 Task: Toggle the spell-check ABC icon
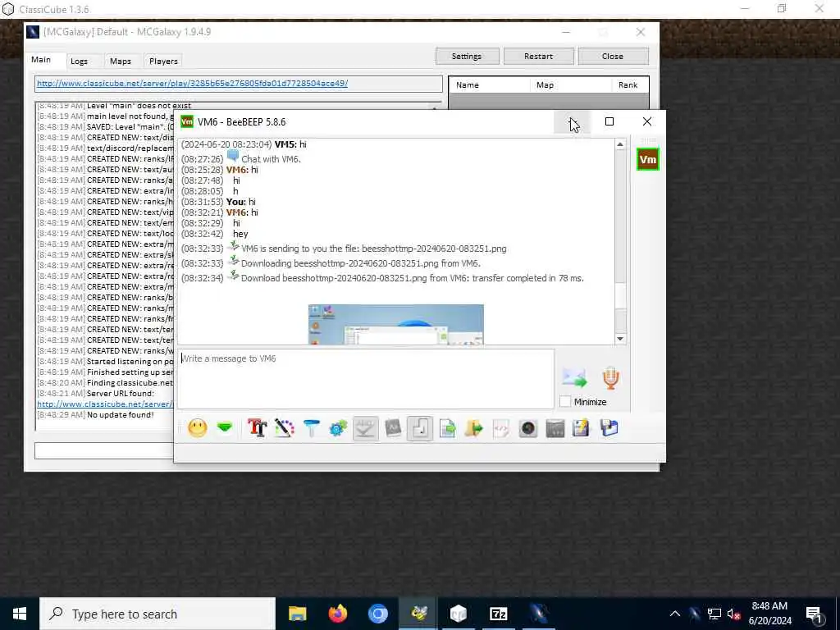click(365, 428)
